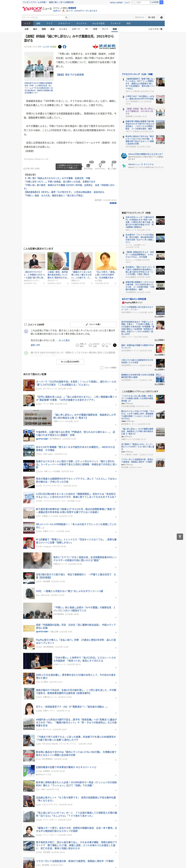The image size is (186, 868).
Task: Select the トップ tab
Action: (27, 23)
